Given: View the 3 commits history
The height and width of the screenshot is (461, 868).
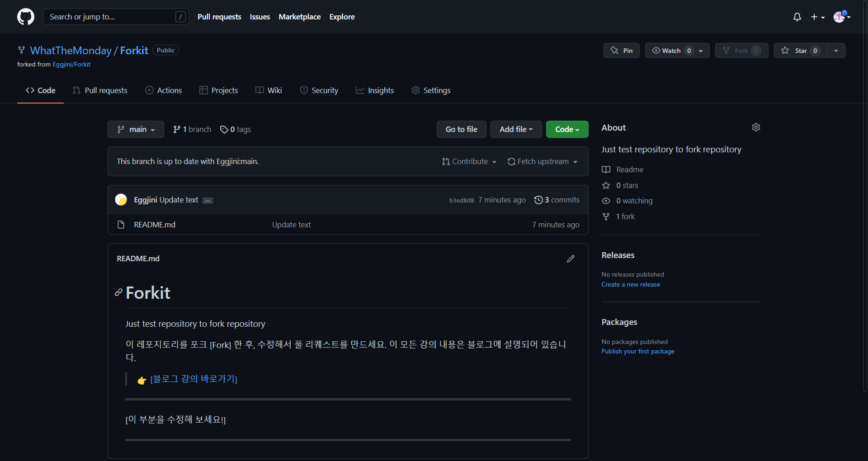Looking at the screenshot, I should [557, 200].
